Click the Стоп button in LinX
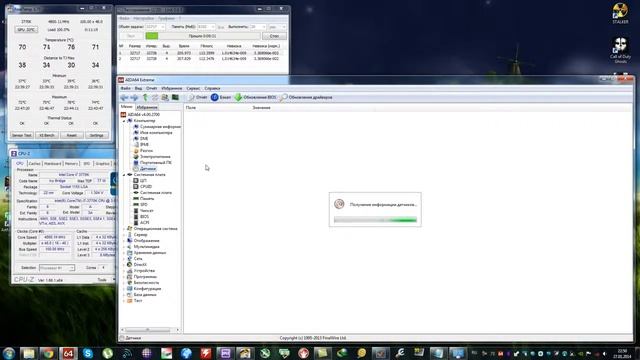The image size is (640, 360). click(274, 36)
